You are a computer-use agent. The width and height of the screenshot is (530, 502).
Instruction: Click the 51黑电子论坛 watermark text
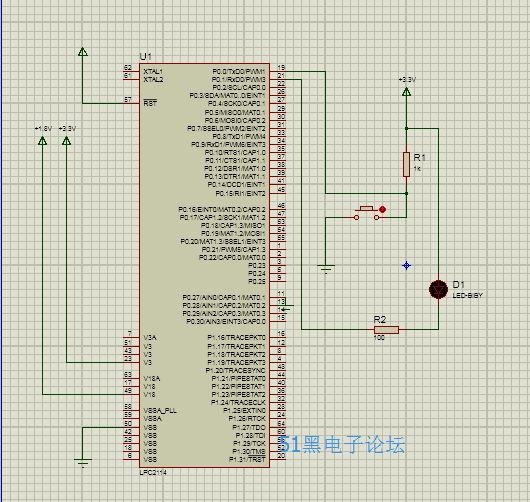pyautogui.click(x=342, y=444)
